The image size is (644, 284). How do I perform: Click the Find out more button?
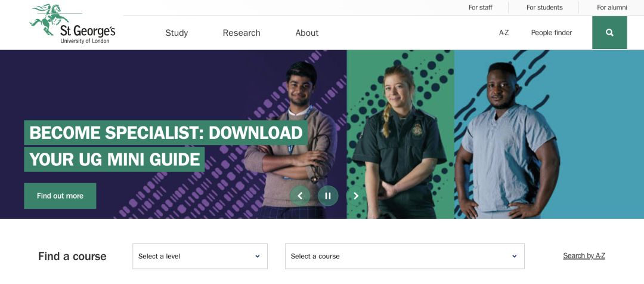click(x=60, y=196)
